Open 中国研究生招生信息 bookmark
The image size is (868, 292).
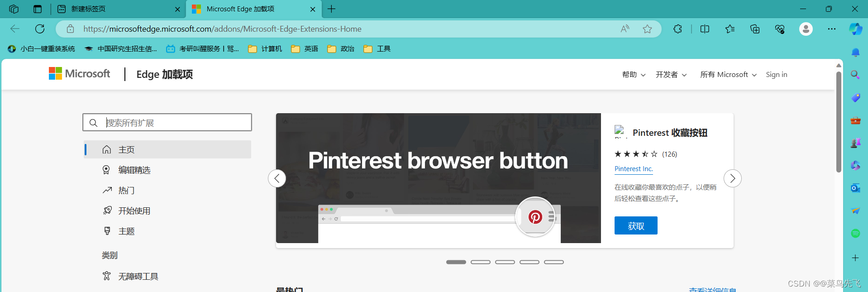click(x=121, y=49)
